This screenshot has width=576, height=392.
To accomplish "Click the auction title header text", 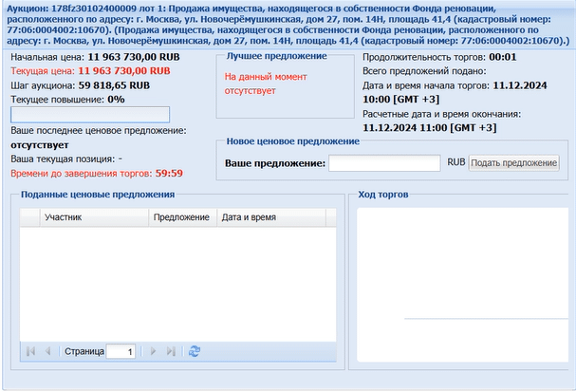I will click(x=288, y=25).
